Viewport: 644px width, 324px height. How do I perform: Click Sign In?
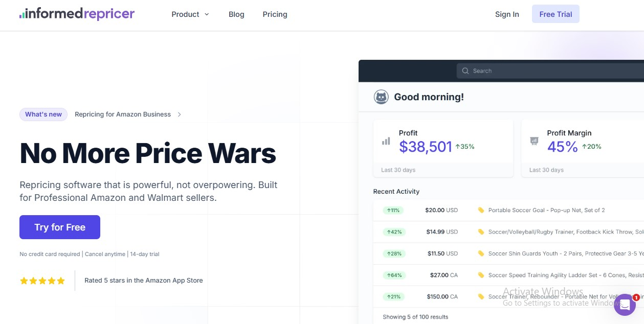click(507, 14)
